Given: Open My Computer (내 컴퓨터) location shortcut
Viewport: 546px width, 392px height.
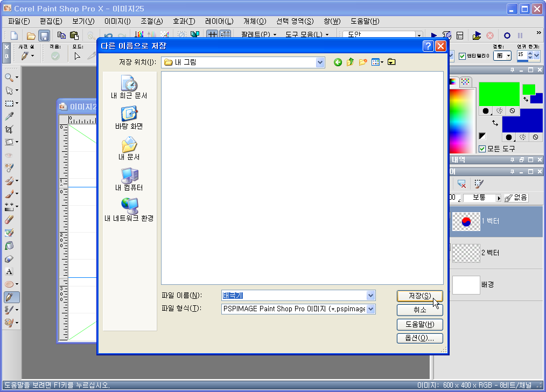Looking at the screenshot, I should point(129,179).
